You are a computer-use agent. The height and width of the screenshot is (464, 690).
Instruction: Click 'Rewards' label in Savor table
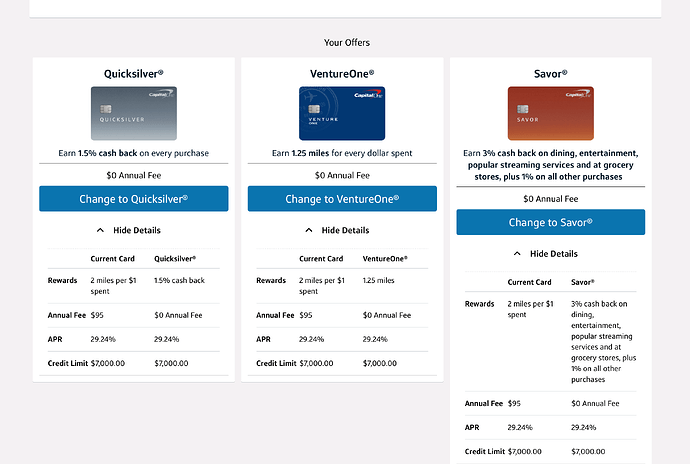coord(479,304)
